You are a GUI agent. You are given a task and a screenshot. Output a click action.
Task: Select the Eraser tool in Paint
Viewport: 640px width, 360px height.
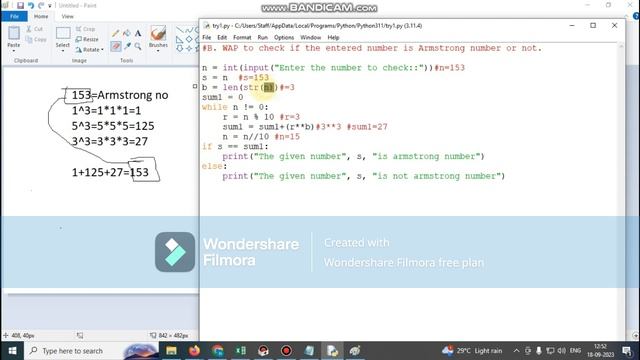click(x=116, y=46)
